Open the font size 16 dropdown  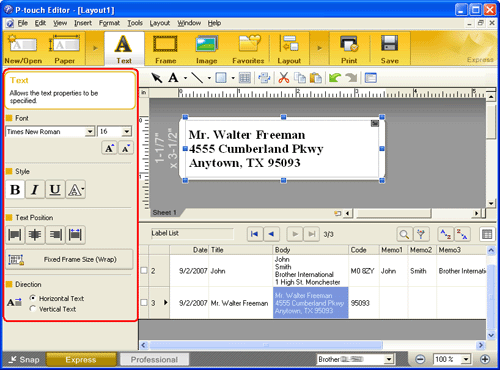126,131
